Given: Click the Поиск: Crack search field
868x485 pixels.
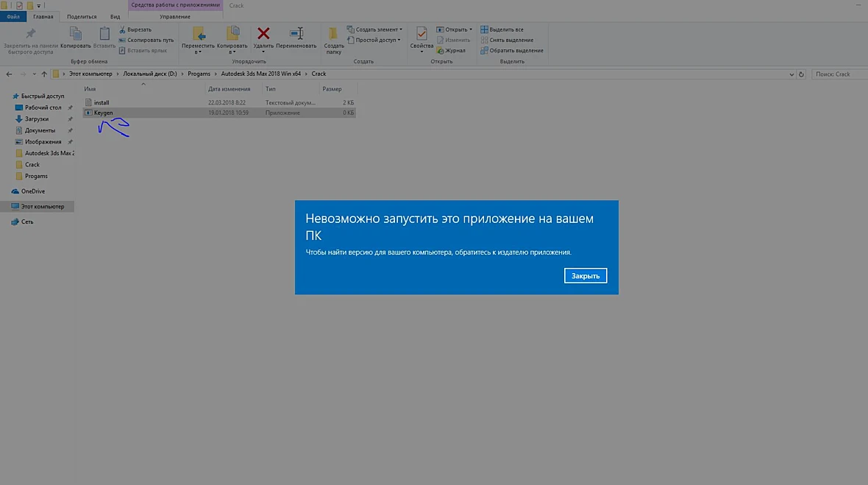Looking at the screenshot, I should (840, 74).
